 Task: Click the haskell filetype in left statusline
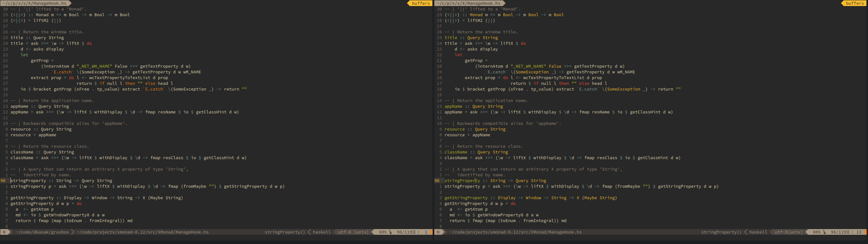tap(322, 232)
